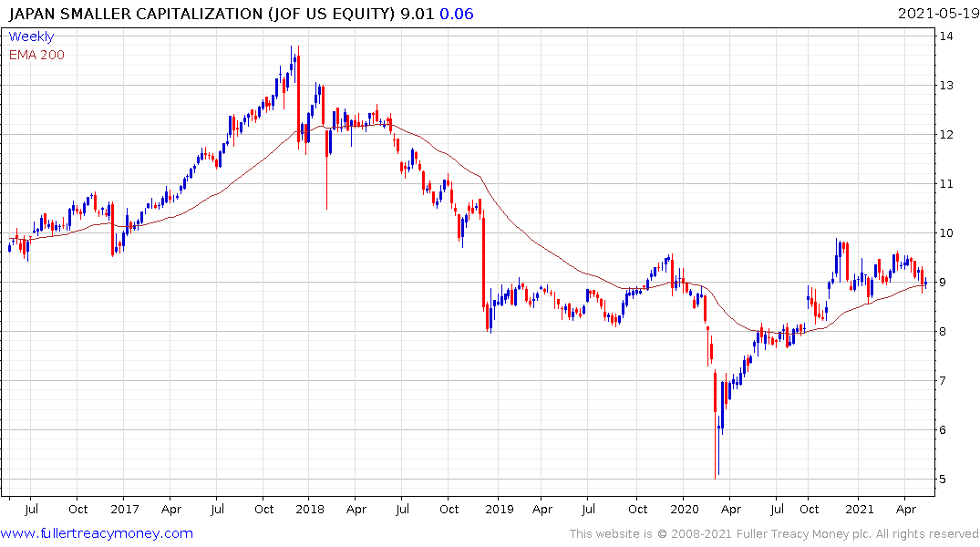Click the price change value 0.06
Viewport: 980px width, 547px height.
pyautogui.click(x=457, y=14)
